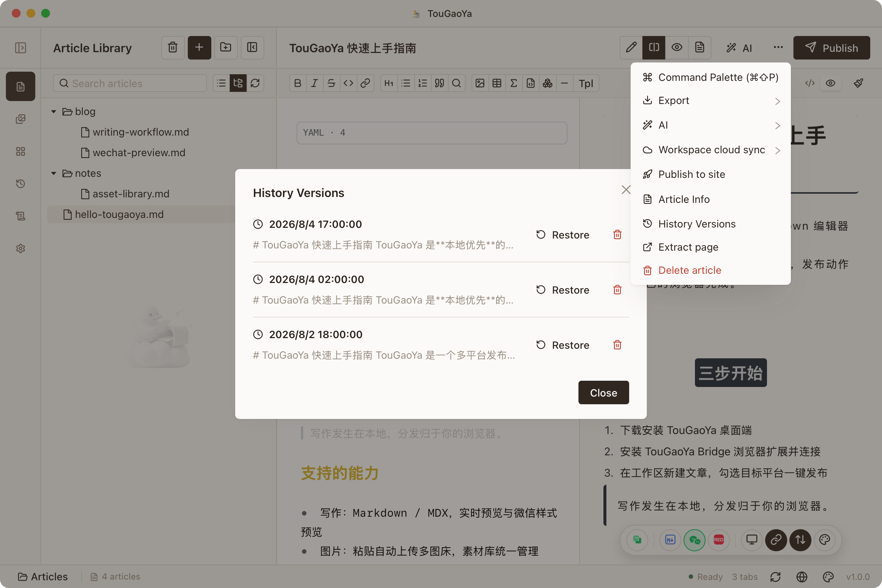Click the Close button in dialog

click(603, 392)
